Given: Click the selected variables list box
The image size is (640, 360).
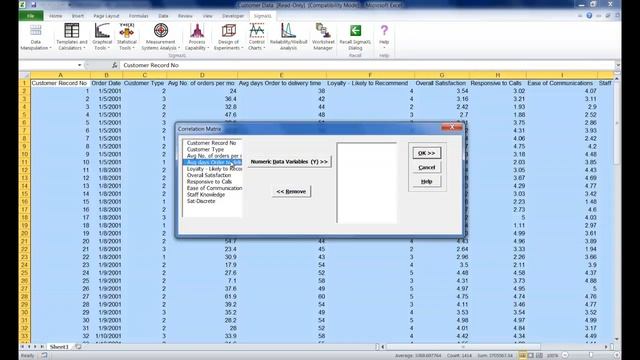Looking at the screenshot, I should (x=367, y=182).
